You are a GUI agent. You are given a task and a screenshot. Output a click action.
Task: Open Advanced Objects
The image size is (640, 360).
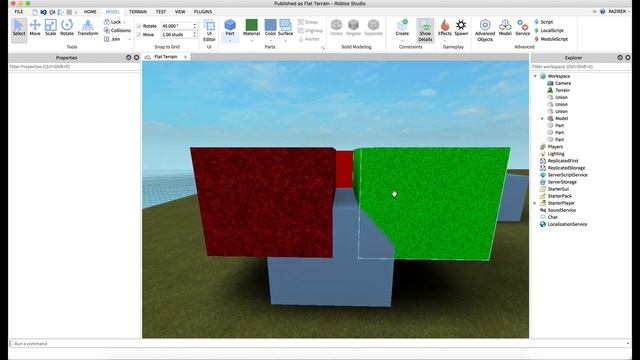485,31
